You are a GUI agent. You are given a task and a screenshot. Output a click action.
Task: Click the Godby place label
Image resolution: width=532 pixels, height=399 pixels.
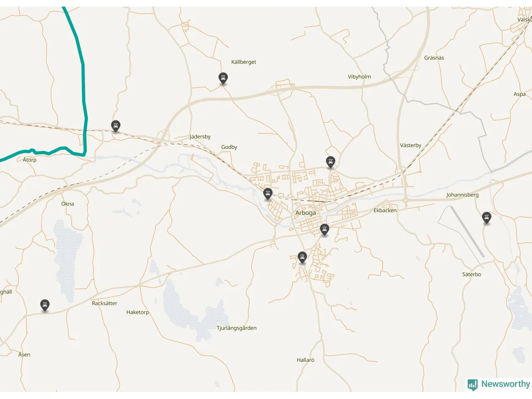pyautogui.click(x=229, y=147)
